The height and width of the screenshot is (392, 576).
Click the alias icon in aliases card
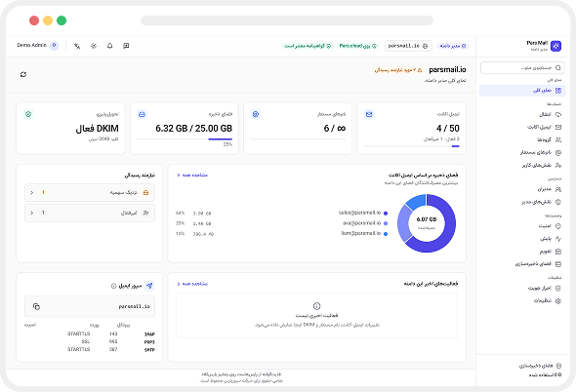pos(256,114)
